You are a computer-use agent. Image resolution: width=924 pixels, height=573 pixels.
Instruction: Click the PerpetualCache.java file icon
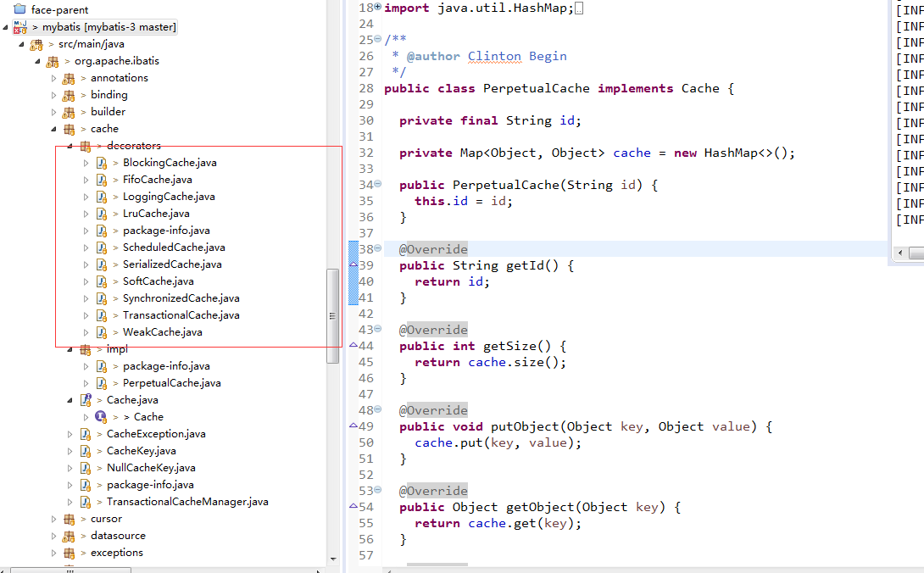(x=102, y=384)
